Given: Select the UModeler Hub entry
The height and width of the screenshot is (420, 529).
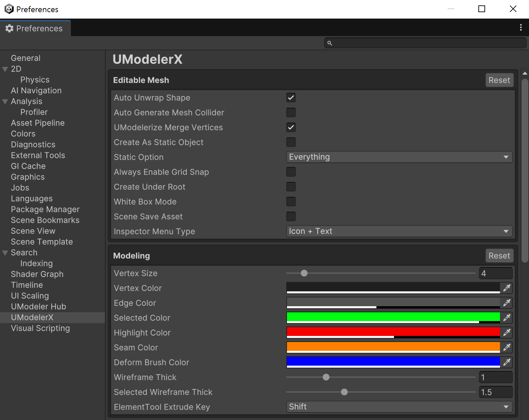Looking at the screenshot, I should [x=38, y=307].
